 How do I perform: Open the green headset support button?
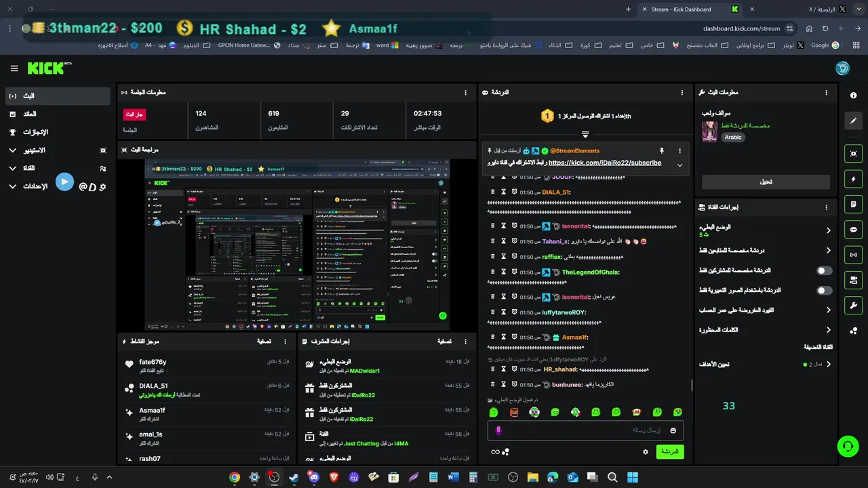848,446
